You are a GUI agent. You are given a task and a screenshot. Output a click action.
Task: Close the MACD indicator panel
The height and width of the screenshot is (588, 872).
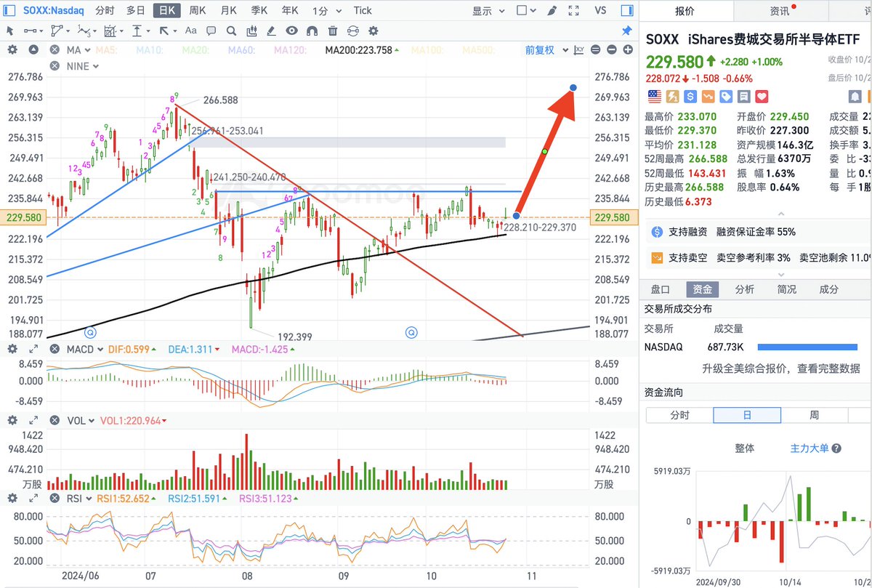click(54, 349)
